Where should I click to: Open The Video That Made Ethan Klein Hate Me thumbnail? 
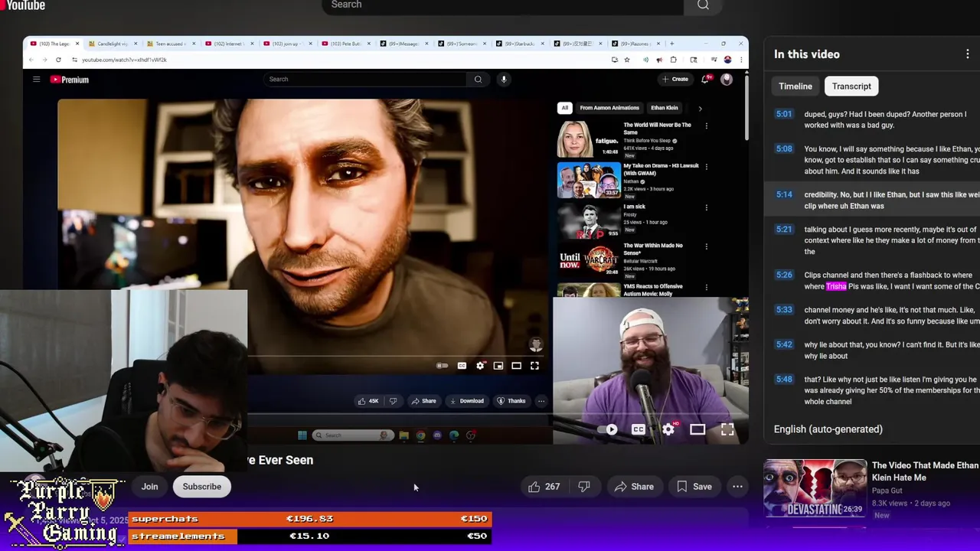coord(815,489)
